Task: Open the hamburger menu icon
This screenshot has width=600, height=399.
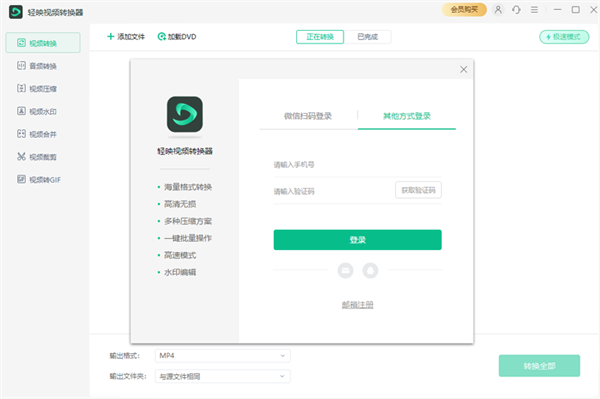Action: [534, 10]
